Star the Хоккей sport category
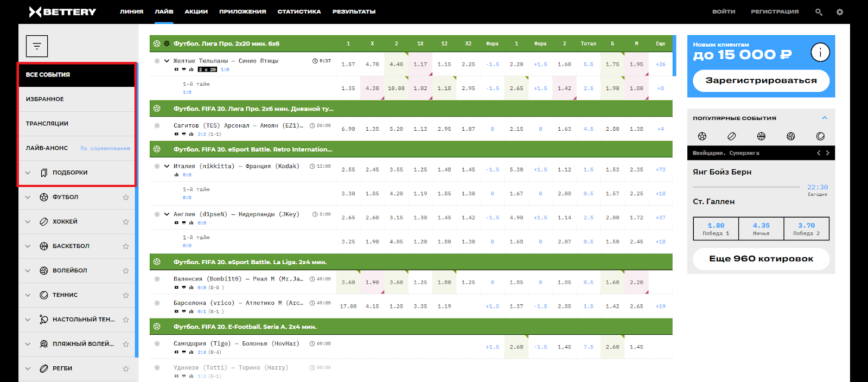This screenshot has width=868, height=382. click(126, 222)
